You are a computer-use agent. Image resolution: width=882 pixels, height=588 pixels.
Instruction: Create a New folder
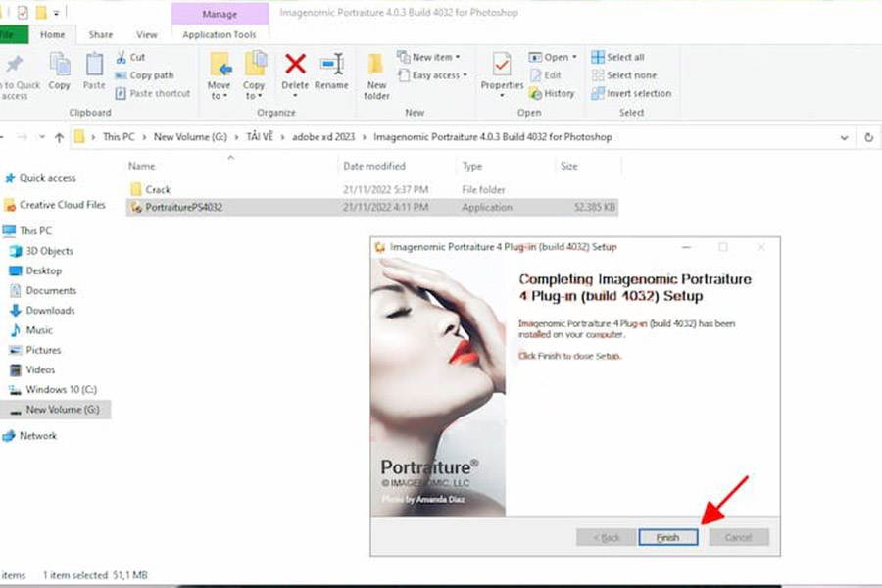376,76
